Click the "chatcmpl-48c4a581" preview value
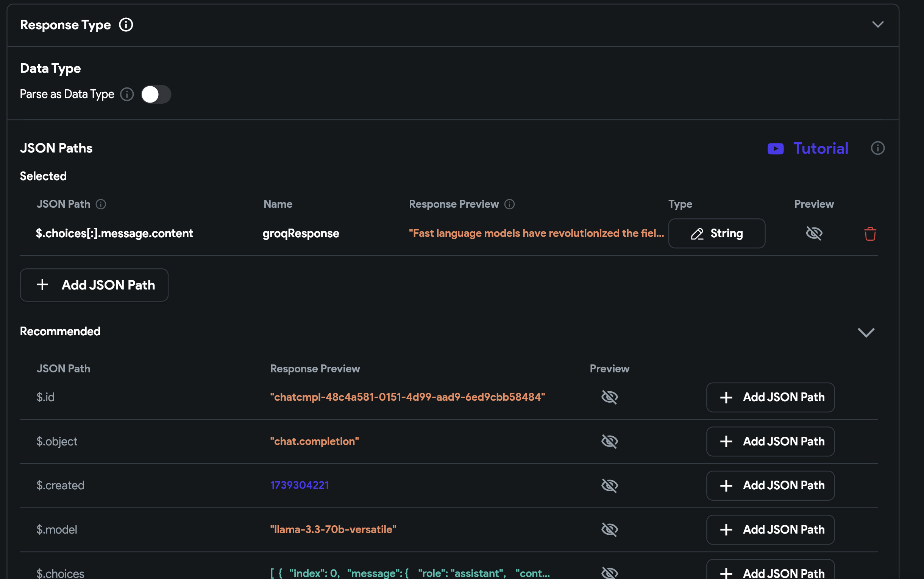The width and height of the screenshot is (924, 579). coord(407,397)
